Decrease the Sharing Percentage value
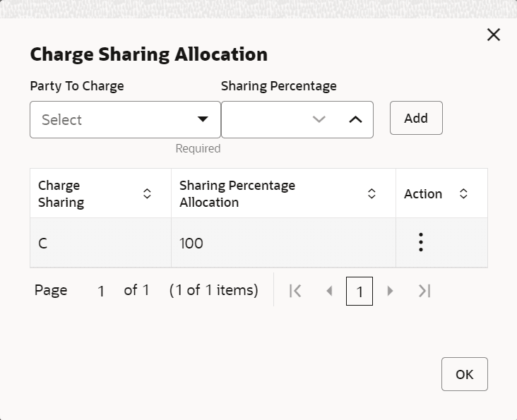 coord(319,119)
